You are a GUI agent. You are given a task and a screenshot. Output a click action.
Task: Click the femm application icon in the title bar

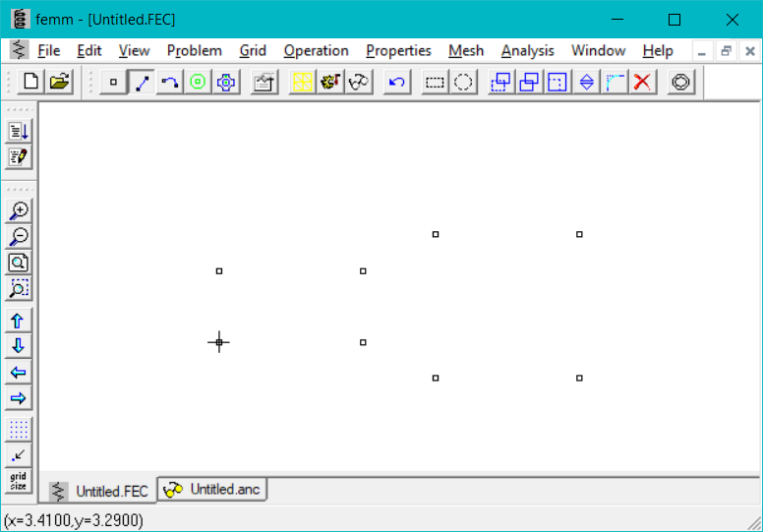pyautogui.click(x=20, y=20)
